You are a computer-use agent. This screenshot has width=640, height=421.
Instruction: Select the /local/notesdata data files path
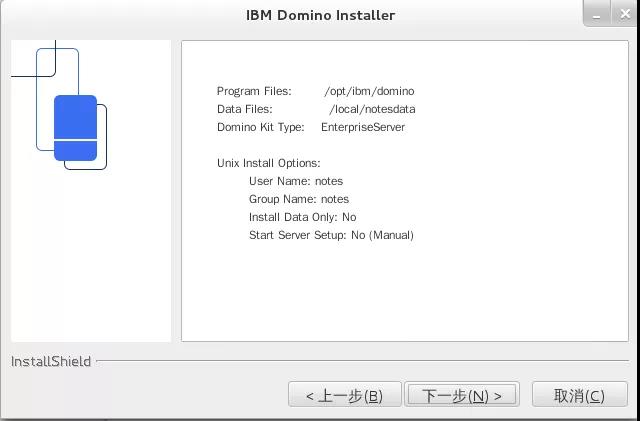372,109
